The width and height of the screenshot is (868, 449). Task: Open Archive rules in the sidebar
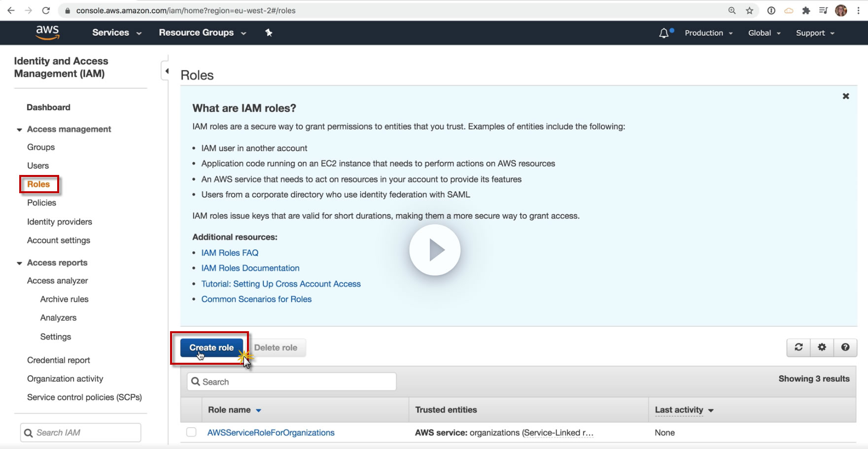65,299
